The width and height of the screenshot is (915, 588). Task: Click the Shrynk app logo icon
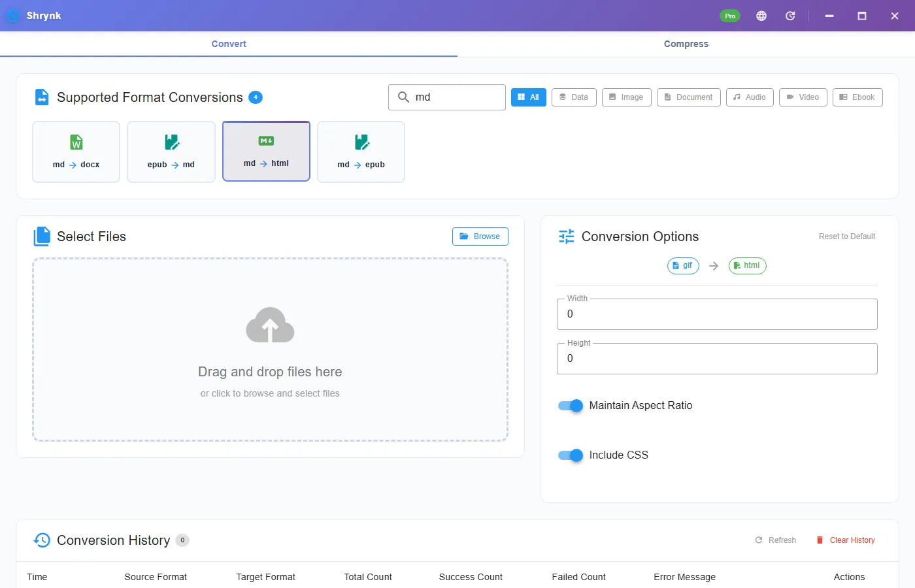click(12, 16)
